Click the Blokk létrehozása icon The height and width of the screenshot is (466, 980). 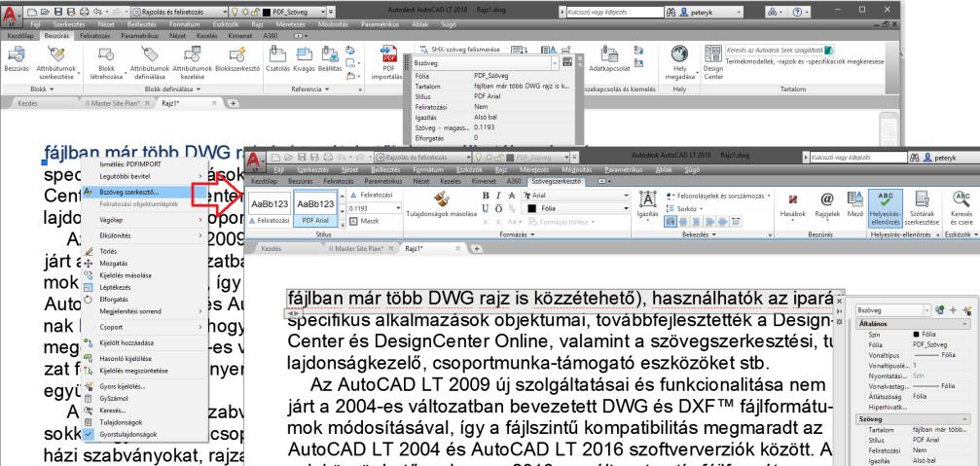107,54
